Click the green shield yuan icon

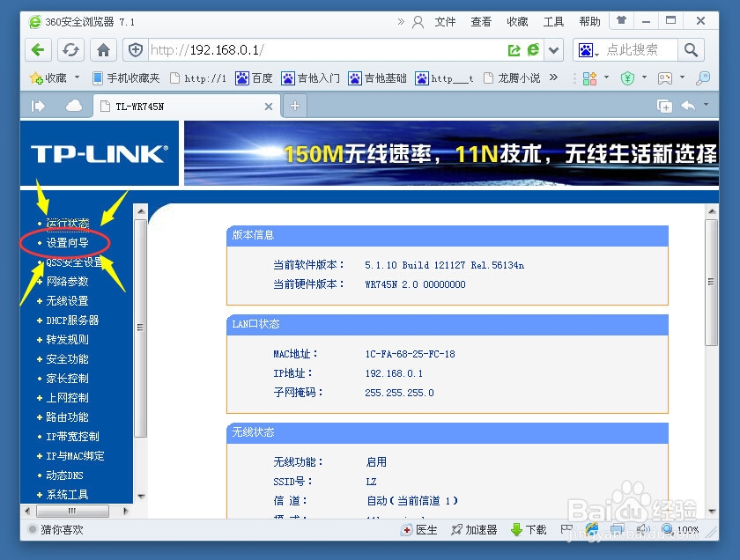click(x=627, y=77)
